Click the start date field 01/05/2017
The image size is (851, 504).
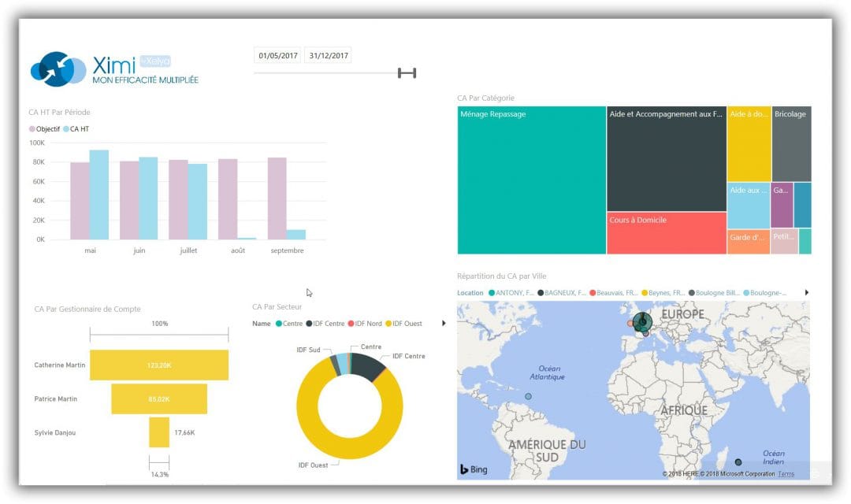tap(278, 55)
